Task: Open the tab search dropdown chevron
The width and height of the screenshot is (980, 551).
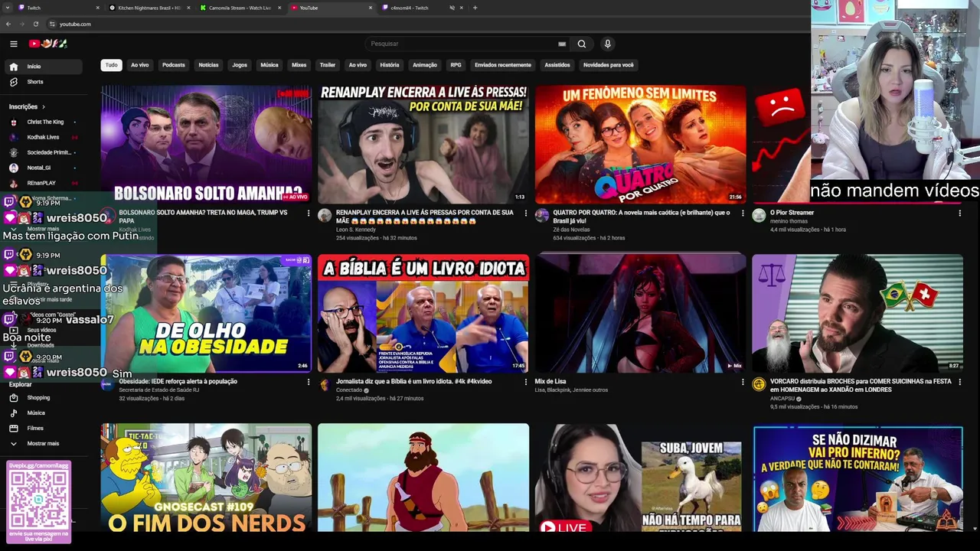Action: click(x=8, y=8)
